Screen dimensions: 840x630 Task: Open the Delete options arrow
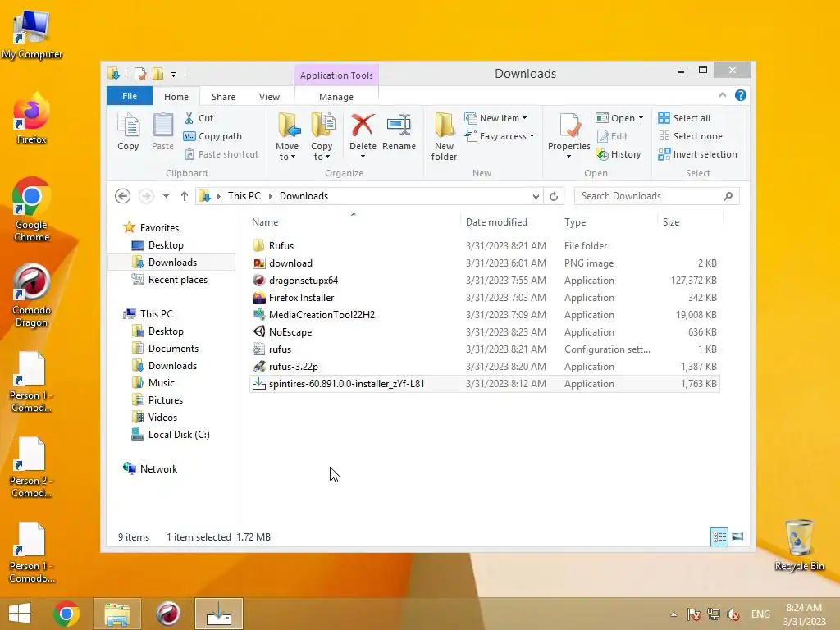363,157
